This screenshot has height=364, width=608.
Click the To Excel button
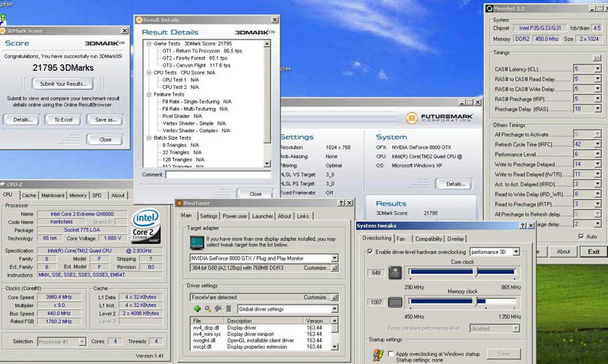point(63,120)
